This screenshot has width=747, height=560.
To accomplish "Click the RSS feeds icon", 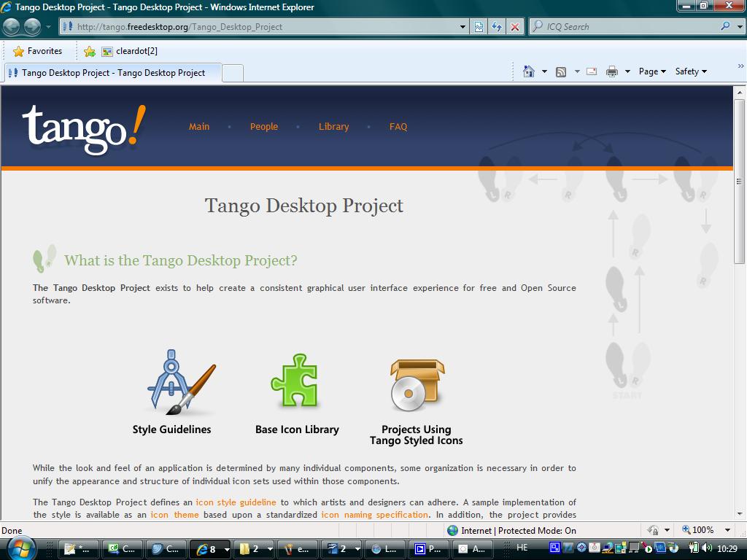I will coord(561,72).
